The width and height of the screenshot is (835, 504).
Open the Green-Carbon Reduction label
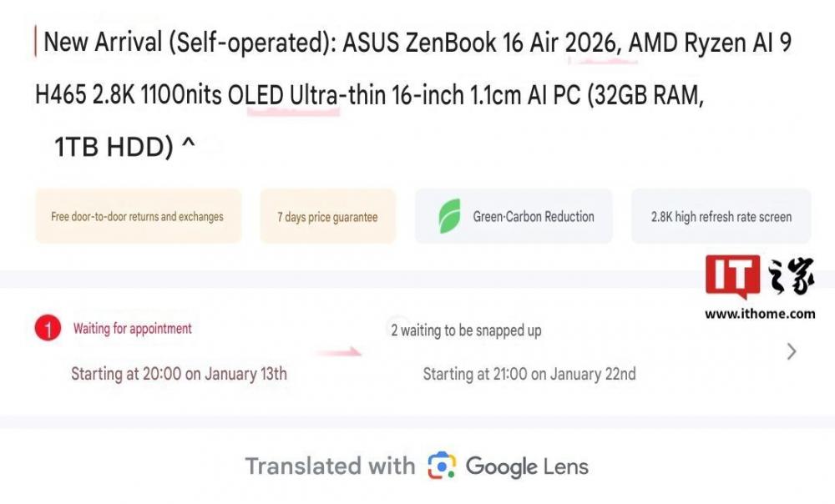pyautogui.click(x=534, y=217)
